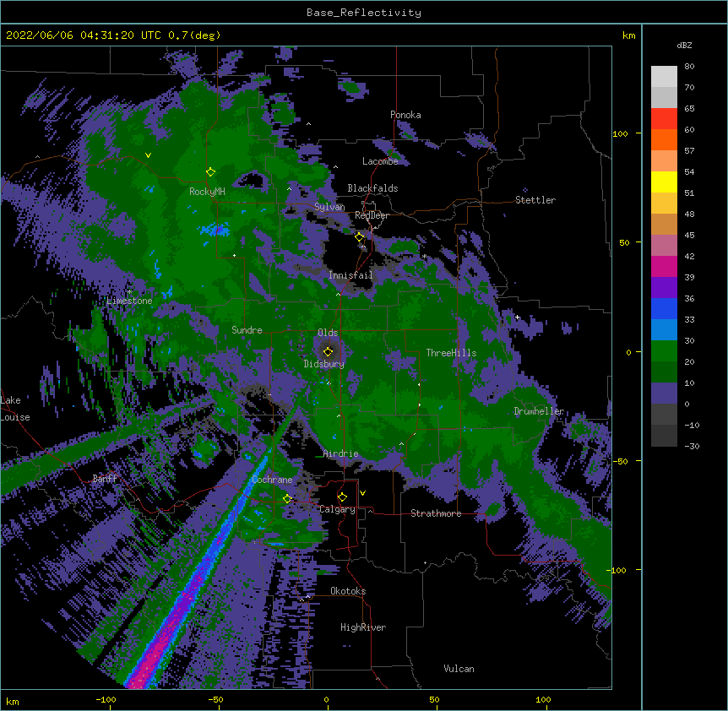Click the Sundre label

247,330
